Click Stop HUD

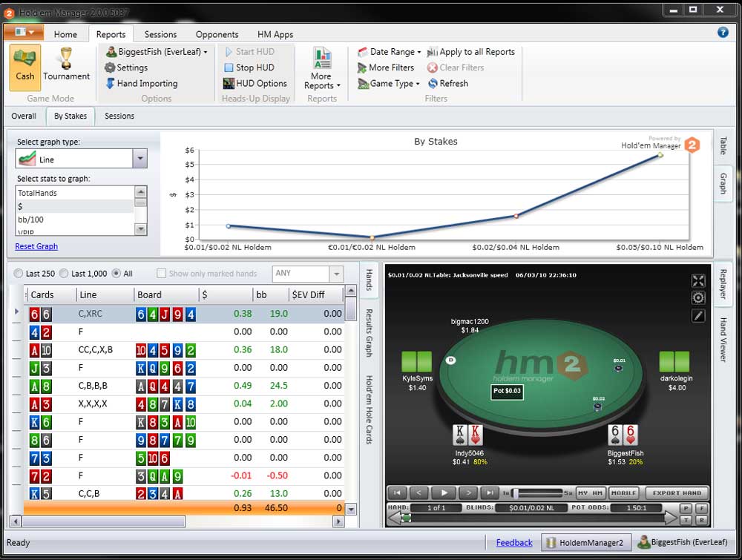point(249,67)
